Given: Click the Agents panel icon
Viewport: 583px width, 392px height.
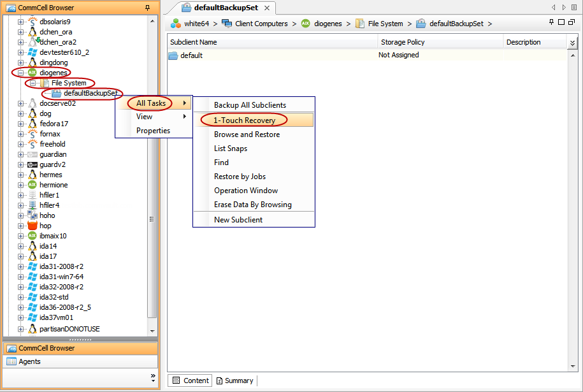Looking at the screenshot, I should [11, 361].
